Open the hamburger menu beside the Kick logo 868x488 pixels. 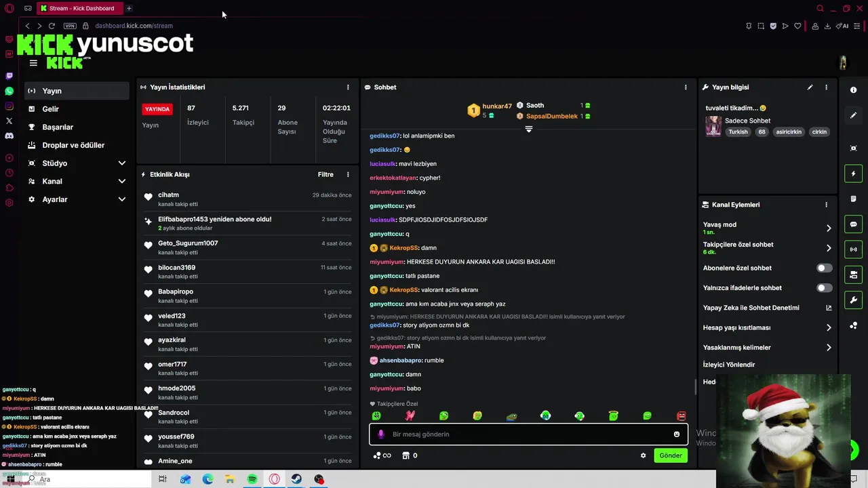pos(33,63)
